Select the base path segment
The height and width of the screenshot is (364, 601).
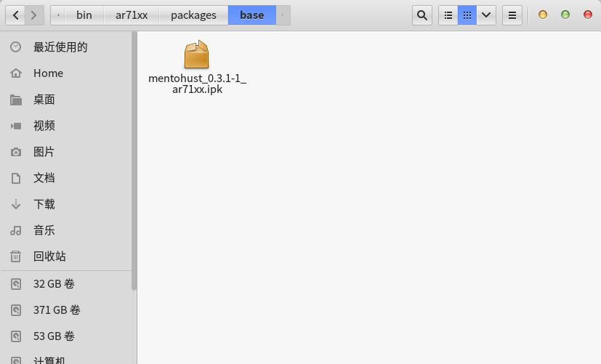click(252, 15)
